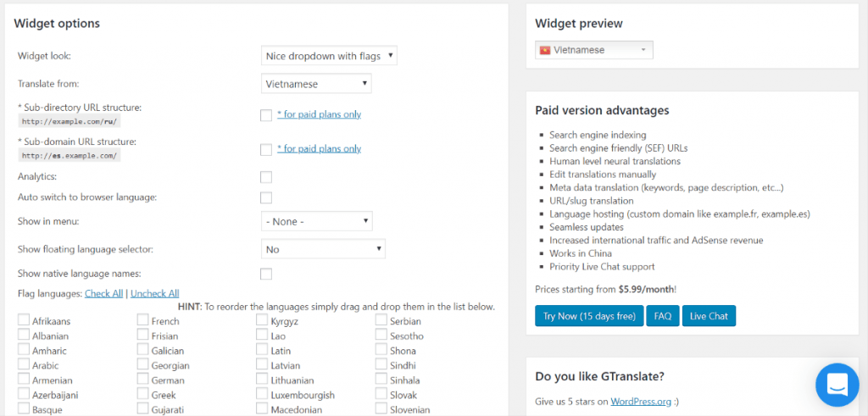Open the blue live chat bubble icon
The width and height of the screenshot is (868, 416).
click(837, 385)
